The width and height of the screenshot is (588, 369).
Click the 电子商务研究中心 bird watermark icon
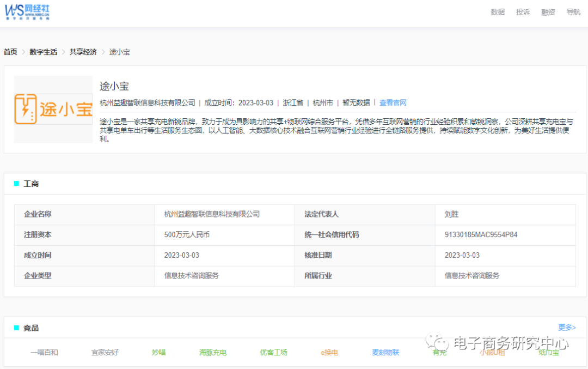(x=436, y=342)
